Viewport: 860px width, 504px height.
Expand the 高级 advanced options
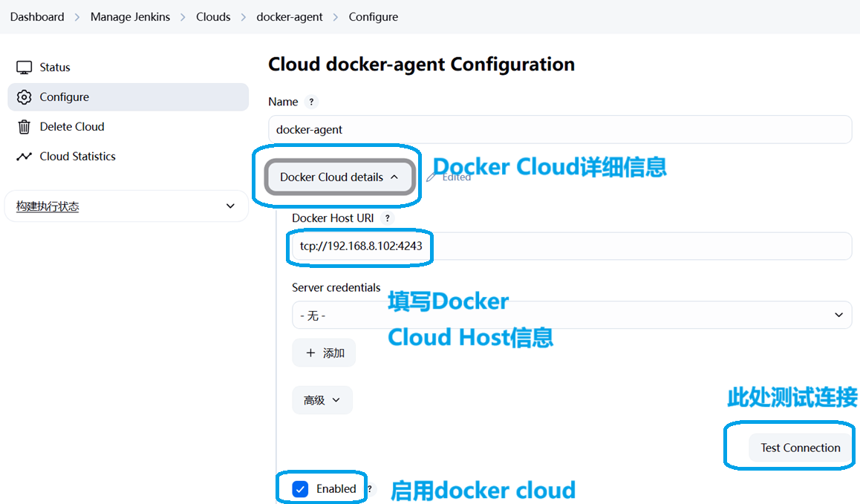tap(322, 400)
